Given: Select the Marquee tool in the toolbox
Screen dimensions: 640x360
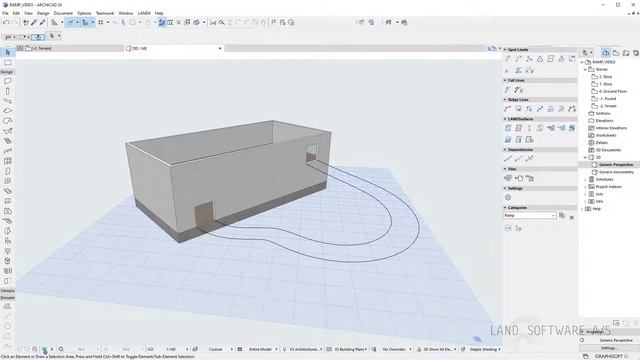Looking at the screenshot, I should (x=7, y=62).
